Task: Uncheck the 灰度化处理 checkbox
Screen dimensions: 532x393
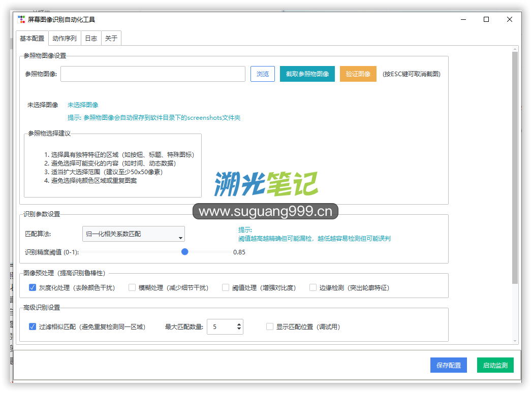Action: [x=33, y=287]
